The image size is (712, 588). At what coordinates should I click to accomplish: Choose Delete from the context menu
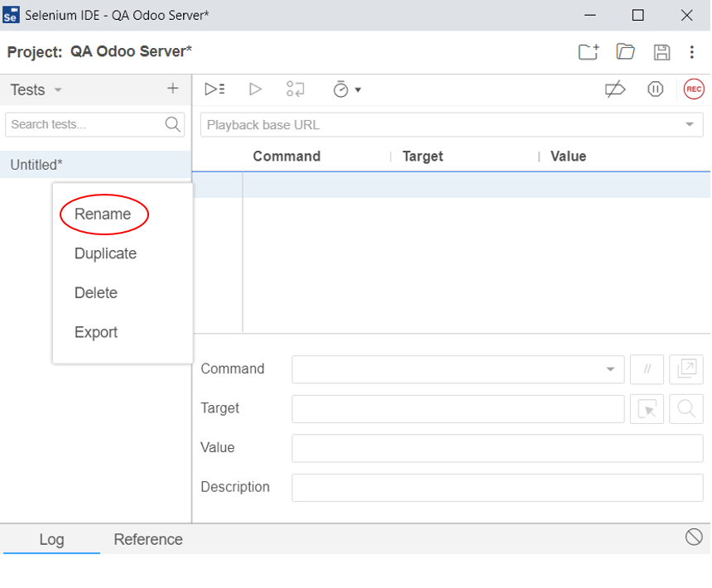pos(96,293)
